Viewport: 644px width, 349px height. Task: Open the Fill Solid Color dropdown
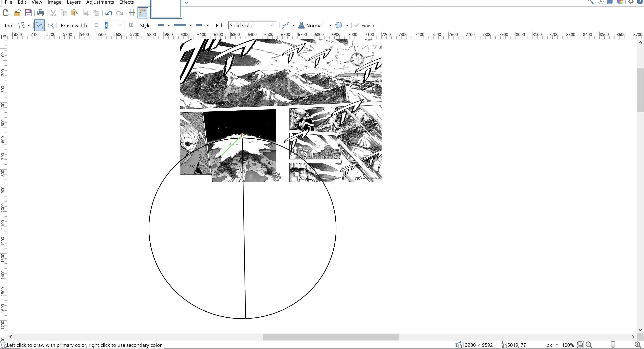[x=252, y=25]
